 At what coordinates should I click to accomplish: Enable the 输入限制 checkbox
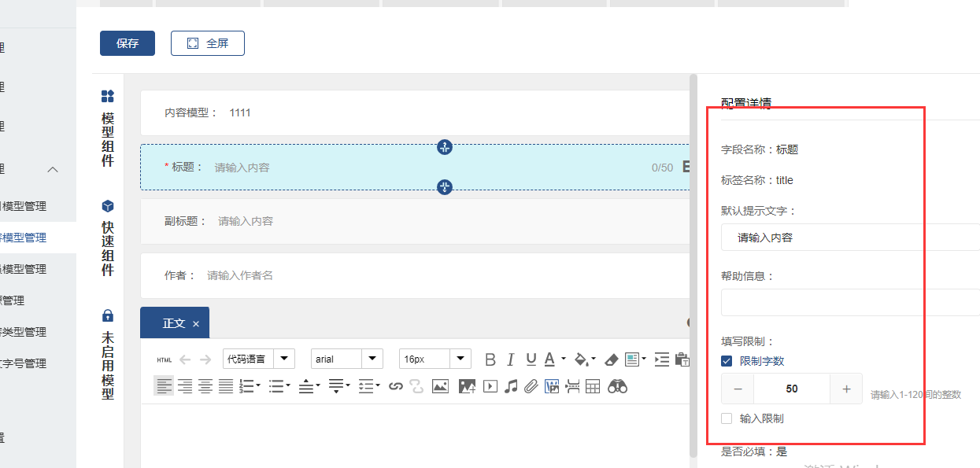727,418
